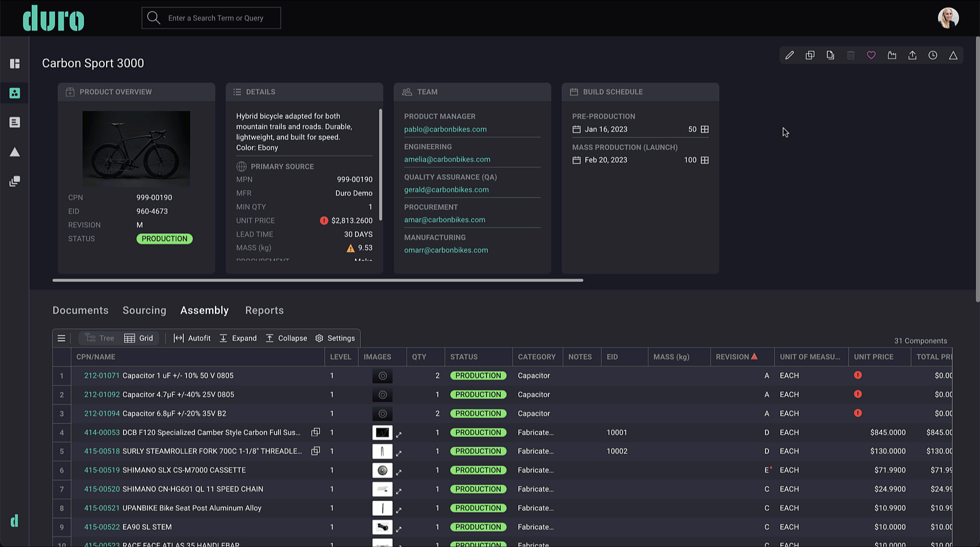Switch to the Sourcing tab
This screenshot has width=980, height=547.
(144, 310)
